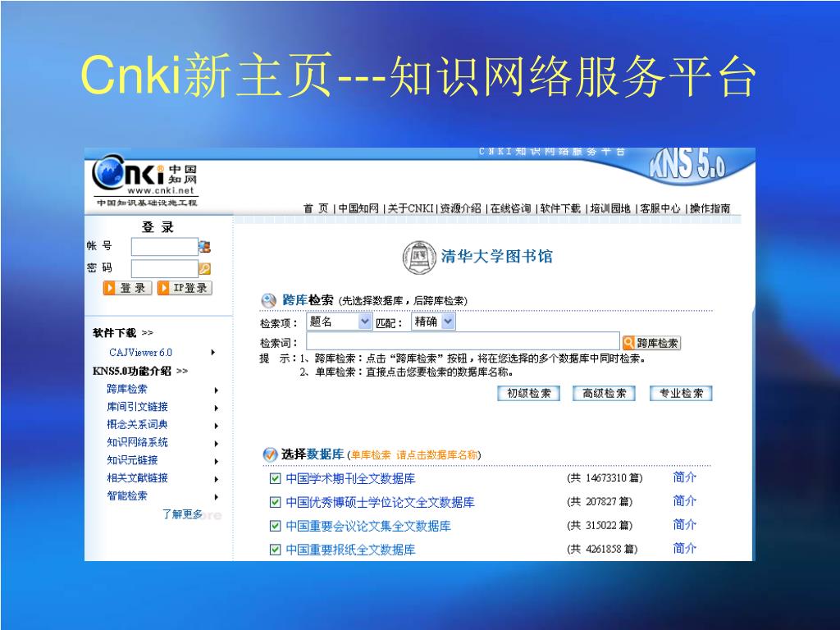840x630 pixels.
Task: Click the KNS 5.0 banner logo
Action: [x=688, y=165]
